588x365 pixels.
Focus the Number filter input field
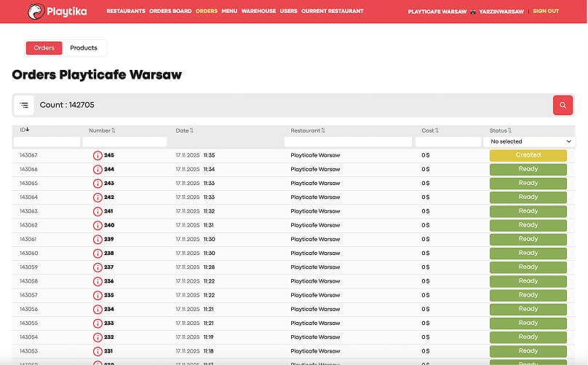point(124,141)
